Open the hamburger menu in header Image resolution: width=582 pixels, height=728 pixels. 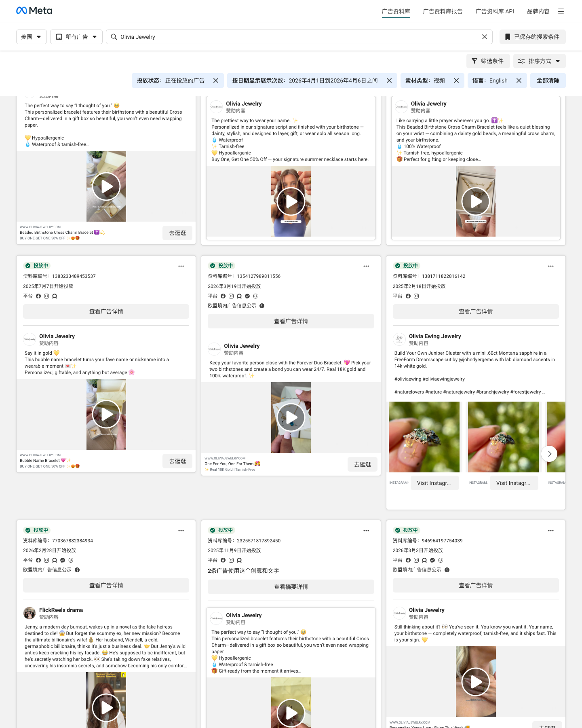click(x=561, y=11)
